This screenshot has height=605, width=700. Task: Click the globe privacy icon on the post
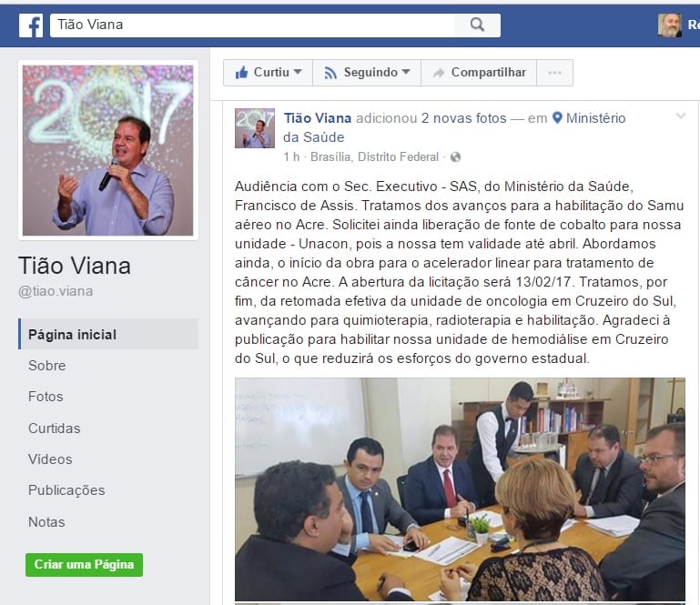pyautogui.click(x=455, y=157)
